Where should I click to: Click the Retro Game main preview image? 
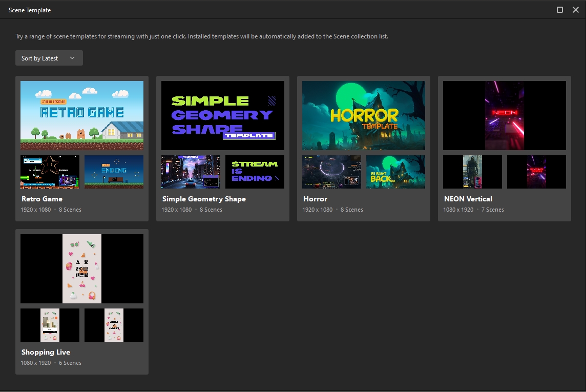tap(82, 115)
